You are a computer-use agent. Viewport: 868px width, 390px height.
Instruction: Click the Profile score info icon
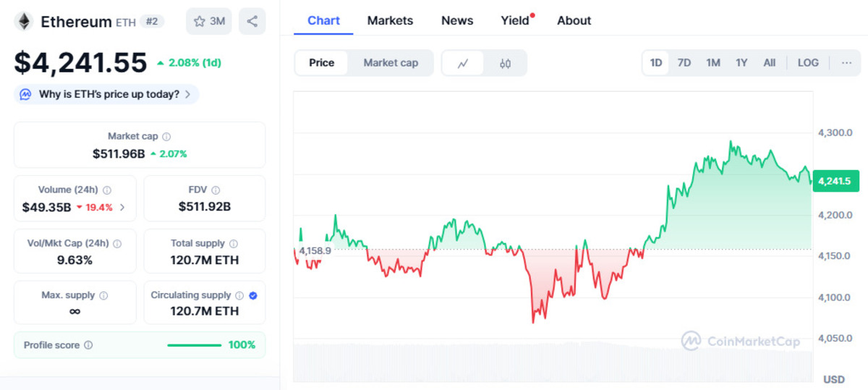click(x=88, y=345)
